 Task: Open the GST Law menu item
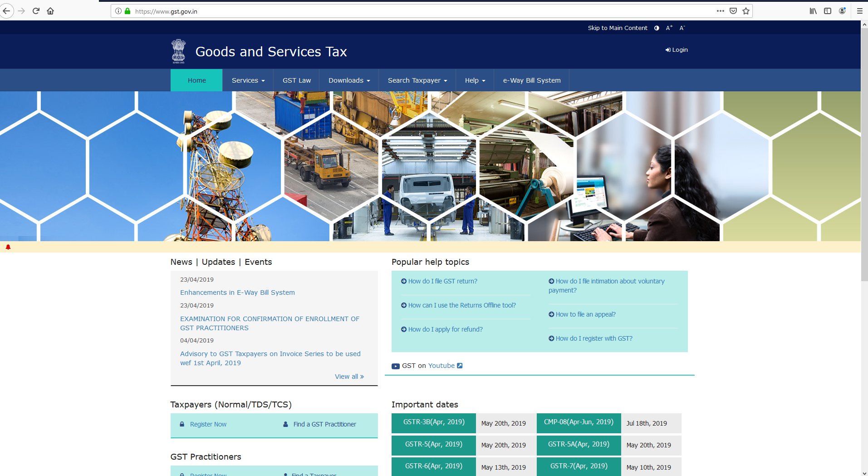pos(297,80)
